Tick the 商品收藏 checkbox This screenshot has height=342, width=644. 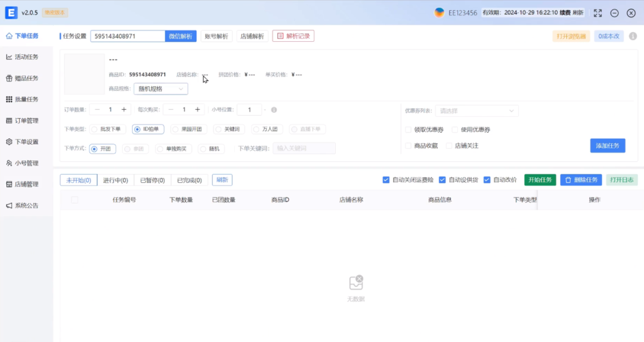(408, 146)
